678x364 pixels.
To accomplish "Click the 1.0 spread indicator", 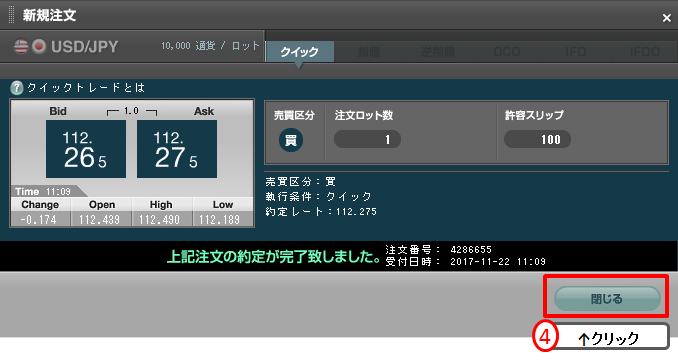I will click(131, 111).
